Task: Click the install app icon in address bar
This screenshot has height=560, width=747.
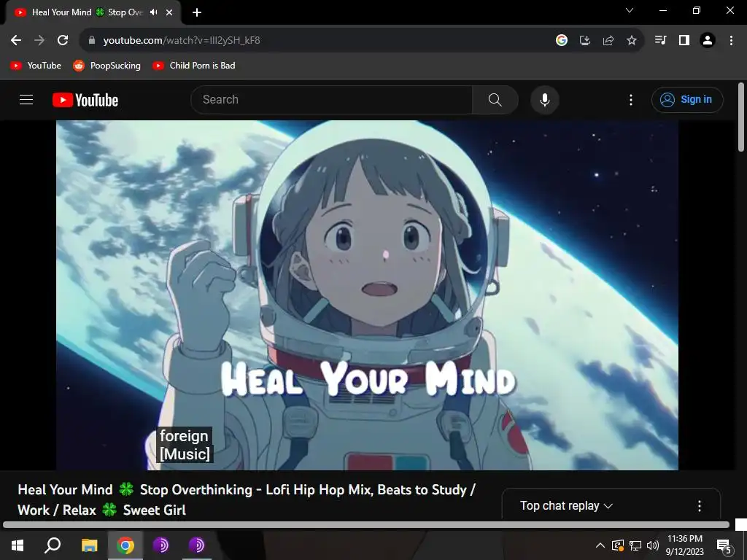Action: (585, 41)
